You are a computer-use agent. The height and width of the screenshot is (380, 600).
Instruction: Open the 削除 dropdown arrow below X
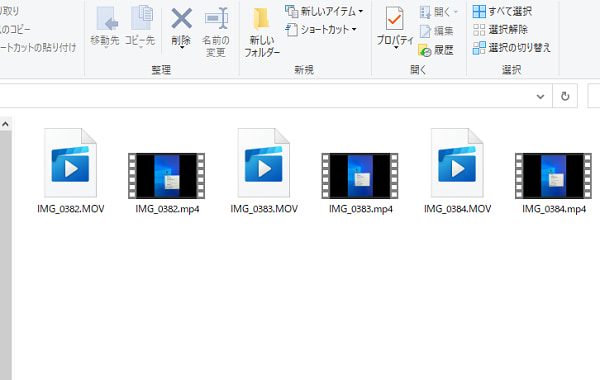[182, 47]
